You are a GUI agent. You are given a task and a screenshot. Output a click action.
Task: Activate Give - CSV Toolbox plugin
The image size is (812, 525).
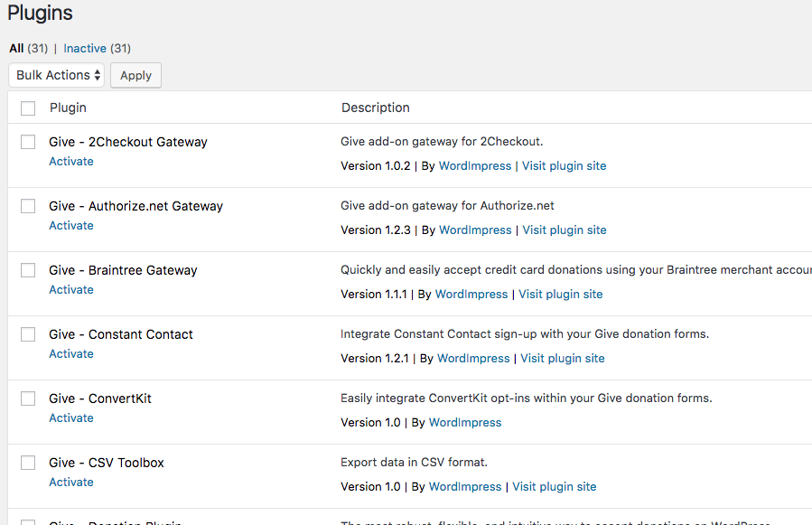(x=71, y=482)
